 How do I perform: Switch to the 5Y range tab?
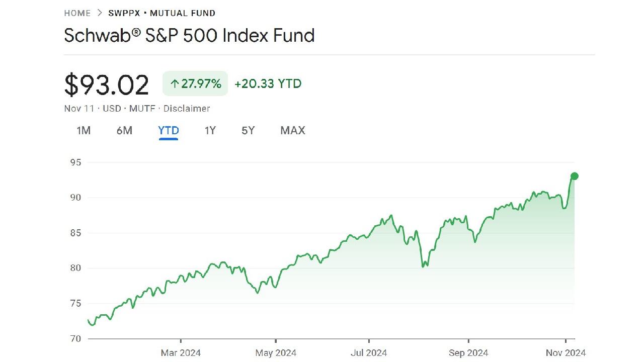[x=248, y=131]
